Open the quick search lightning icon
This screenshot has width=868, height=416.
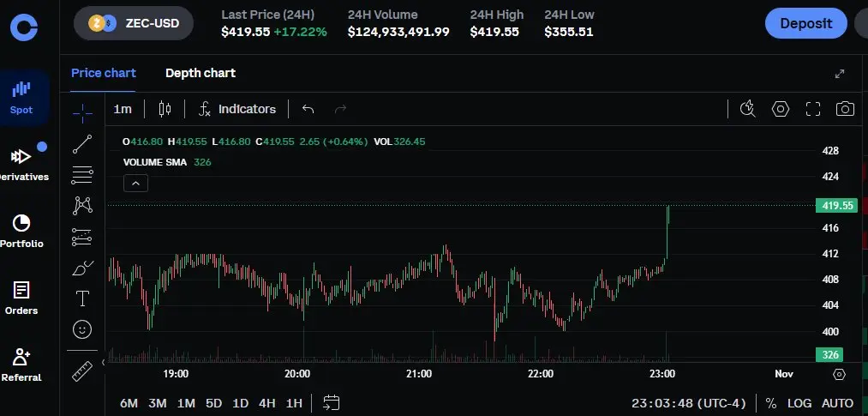pos(748,109)
